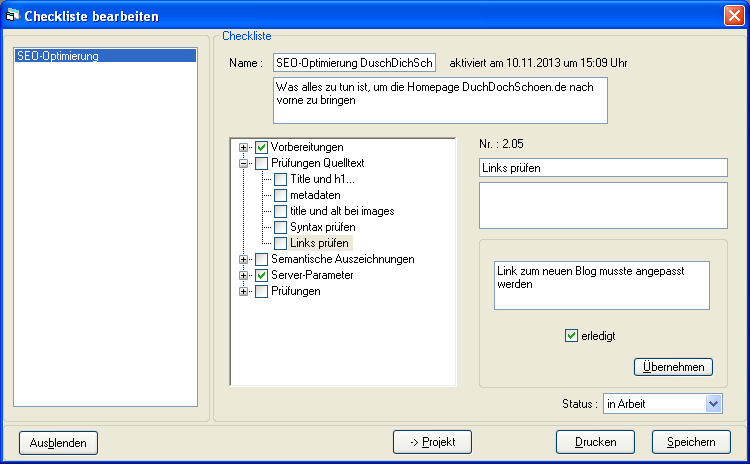
Task: Check the Prüfungen Quelltext checkbox
Action: tap(262, 163)
